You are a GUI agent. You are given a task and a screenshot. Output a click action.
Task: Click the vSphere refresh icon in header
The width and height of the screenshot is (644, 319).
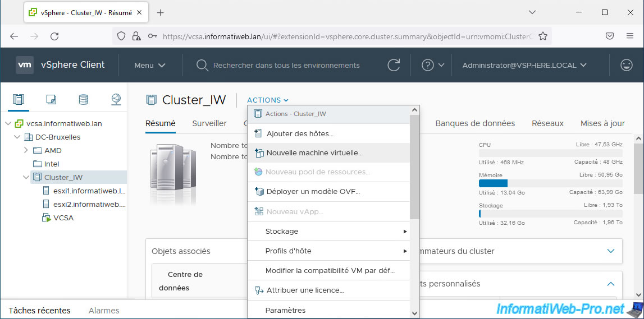tap(394, 65)
